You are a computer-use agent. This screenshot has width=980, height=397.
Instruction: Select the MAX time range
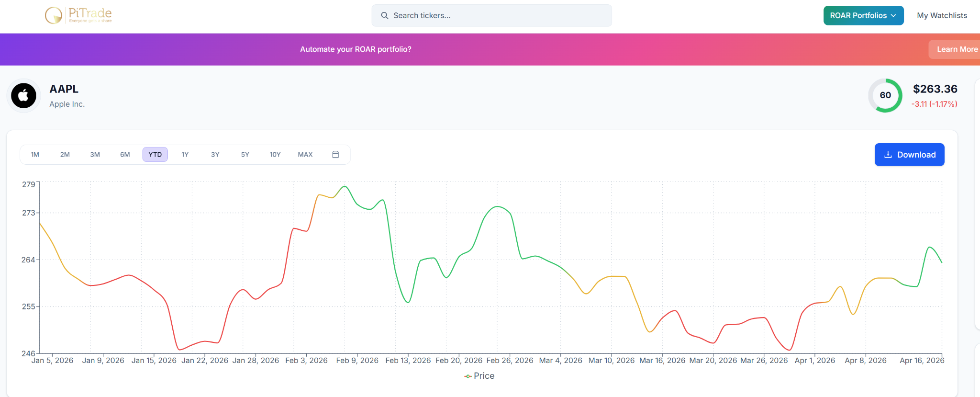[x=305, y=155]
